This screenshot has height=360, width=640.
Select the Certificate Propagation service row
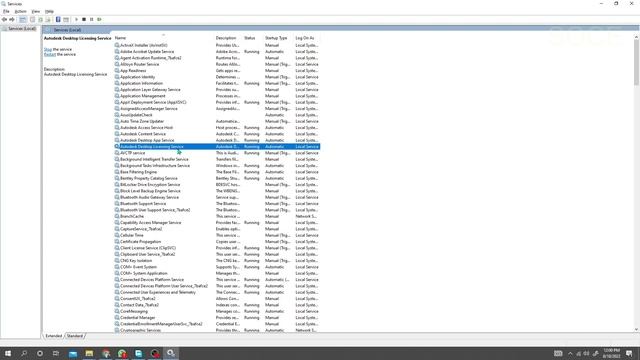click(217, 242)
